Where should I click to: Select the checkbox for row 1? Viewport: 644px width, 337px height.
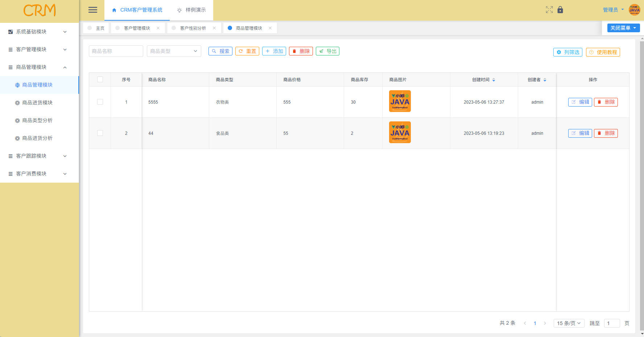pos(100,102)
